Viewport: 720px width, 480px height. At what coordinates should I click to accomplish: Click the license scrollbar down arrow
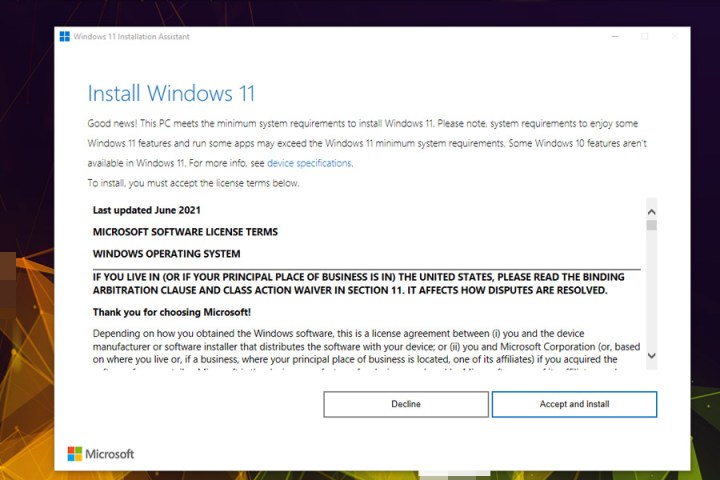pos(651,356)
